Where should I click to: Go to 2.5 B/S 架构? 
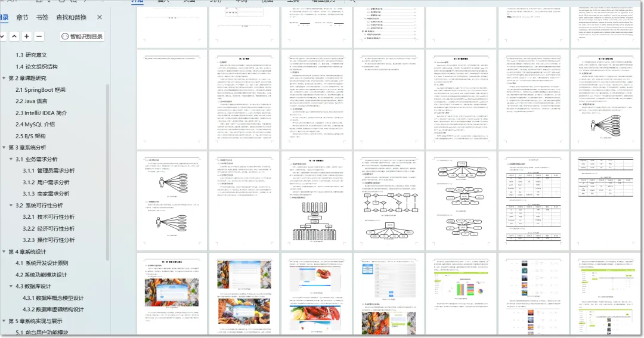click(x=30, y=136)
